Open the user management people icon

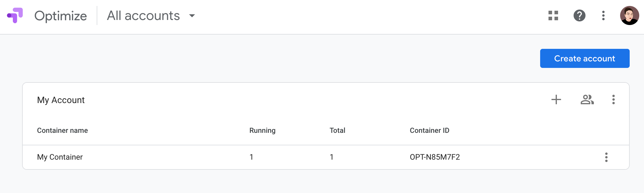pos(587,99)
